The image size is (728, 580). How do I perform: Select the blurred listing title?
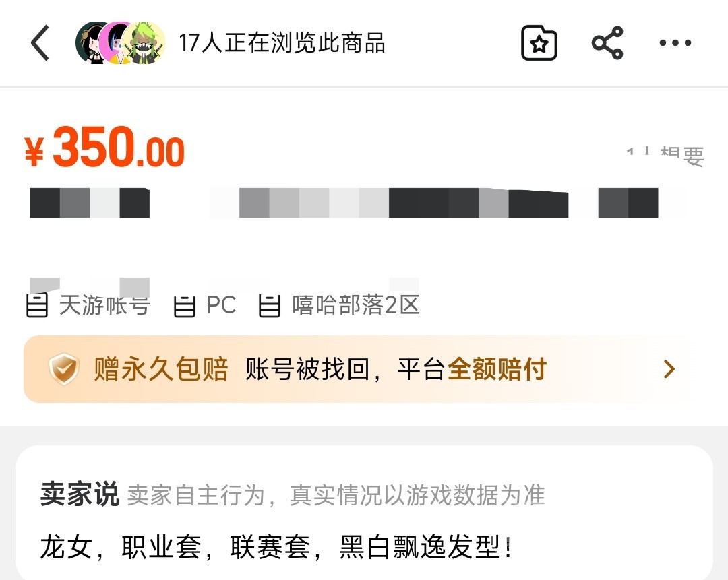coord(344,203)
